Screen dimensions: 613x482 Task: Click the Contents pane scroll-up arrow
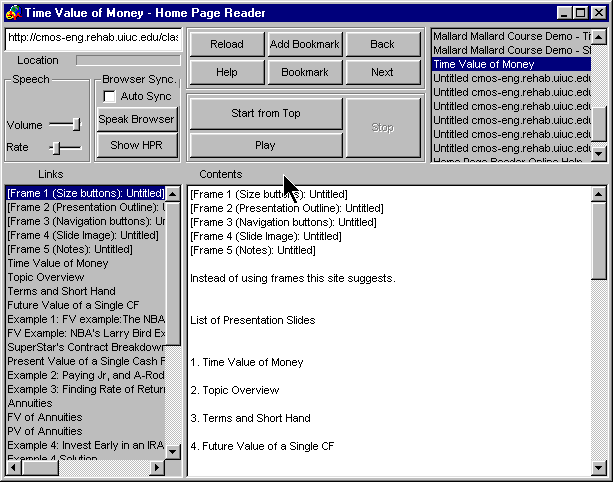(x=598, y=193)
